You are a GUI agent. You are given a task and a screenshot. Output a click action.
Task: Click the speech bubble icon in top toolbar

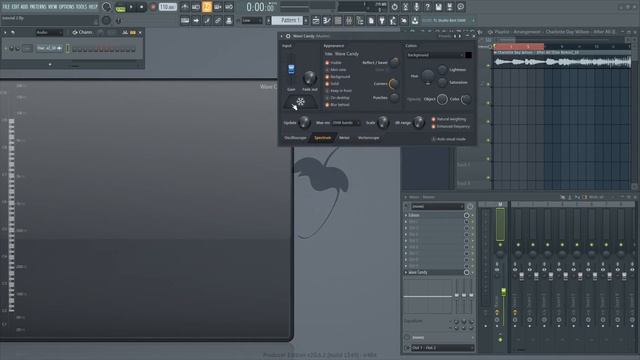point(460,7)
